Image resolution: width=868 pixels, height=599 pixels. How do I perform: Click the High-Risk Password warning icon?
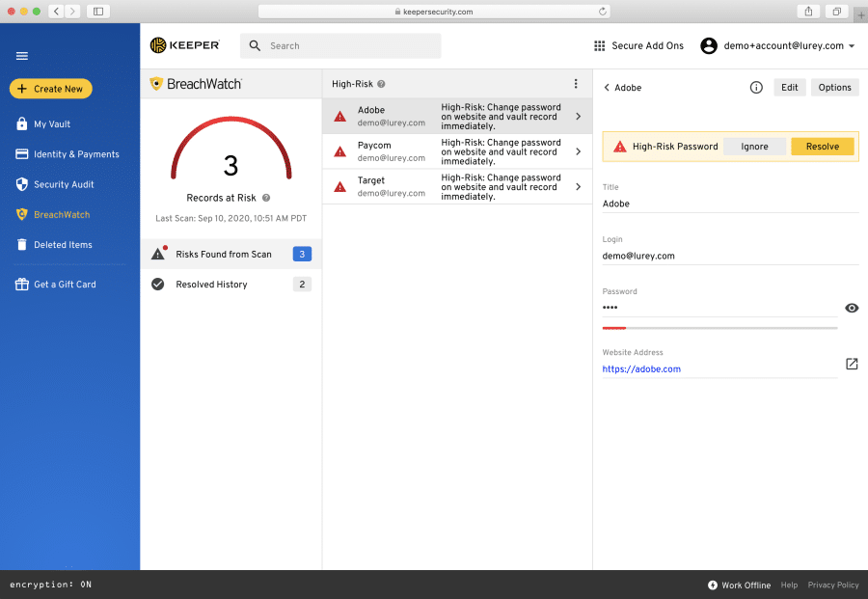[620, 147]
